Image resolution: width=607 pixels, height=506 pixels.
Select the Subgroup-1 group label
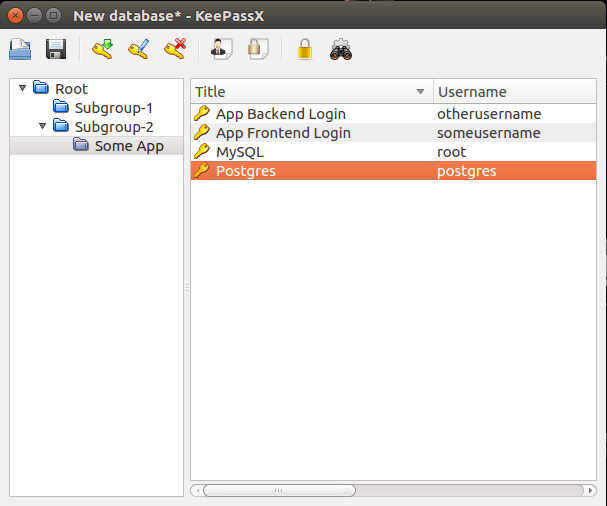[114, 108]
